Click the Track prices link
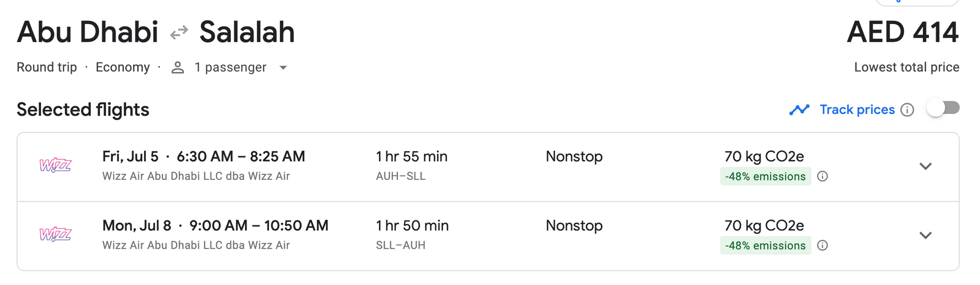Image resolution: width=980 pixels, height=285 pixels. point(857,110)
